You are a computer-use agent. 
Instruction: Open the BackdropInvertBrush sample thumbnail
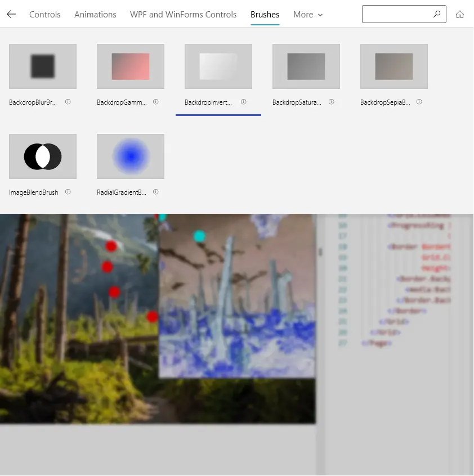pos(218,66)
